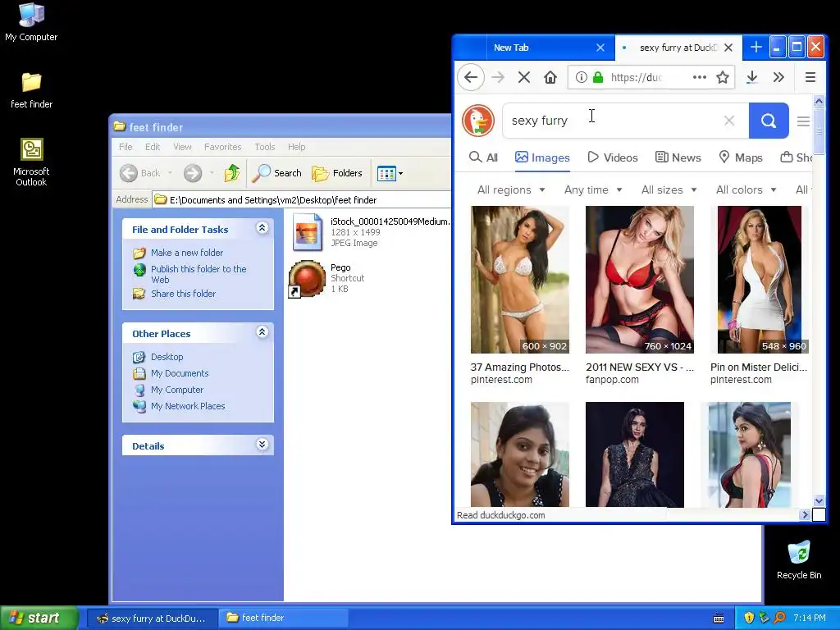Clear the DuckDuckGo search box
This screenshot has width=840, height=630.
coord(729,121)
